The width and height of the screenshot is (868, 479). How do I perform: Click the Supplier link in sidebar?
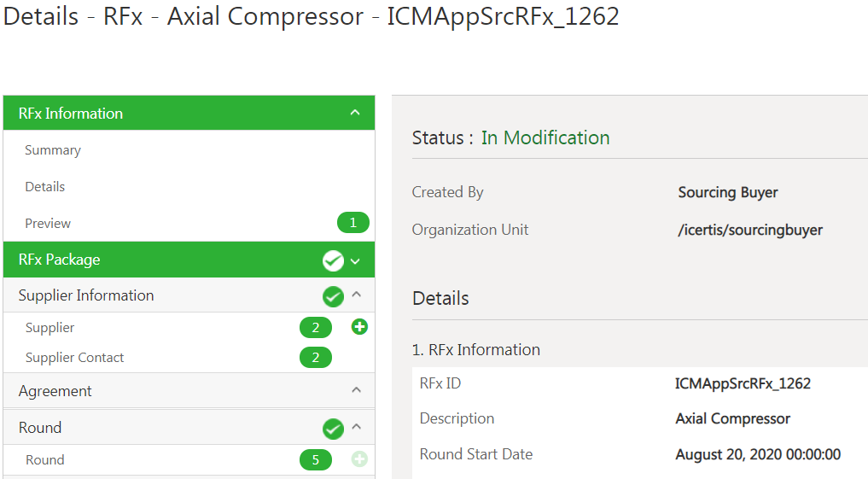50,328
